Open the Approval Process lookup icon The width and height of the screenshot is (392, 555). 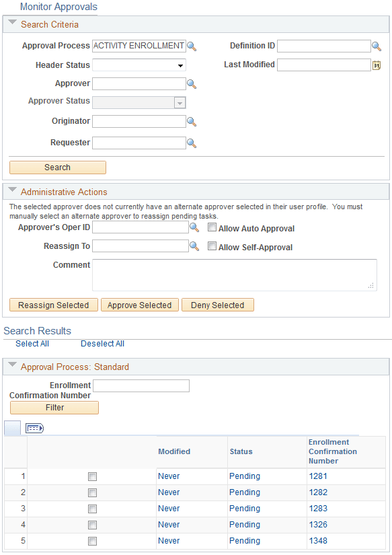[x=192, y=46]
